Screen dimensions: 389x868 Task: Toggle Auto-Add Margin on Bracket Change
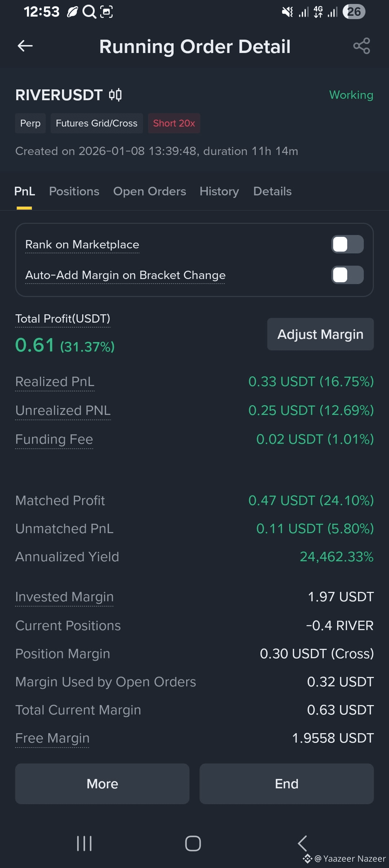click(x=348, y=275)
